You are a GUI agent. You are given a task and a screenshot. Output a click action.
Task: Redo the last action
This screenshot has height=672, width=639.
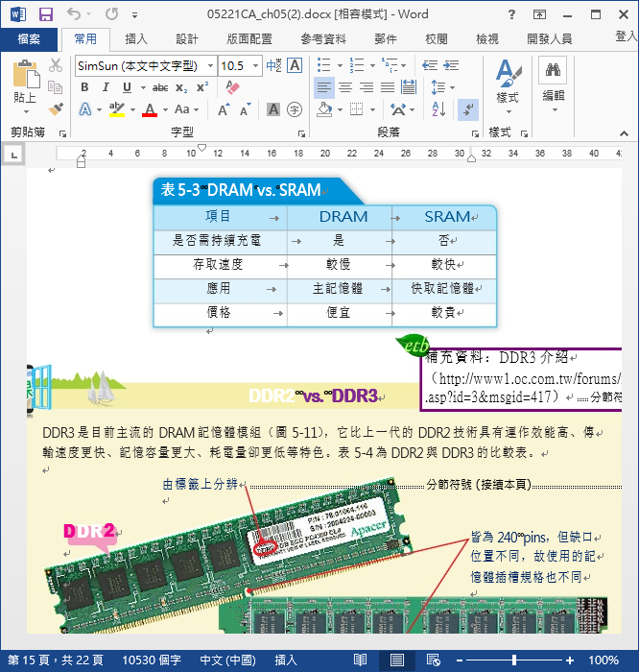(112, 14)
